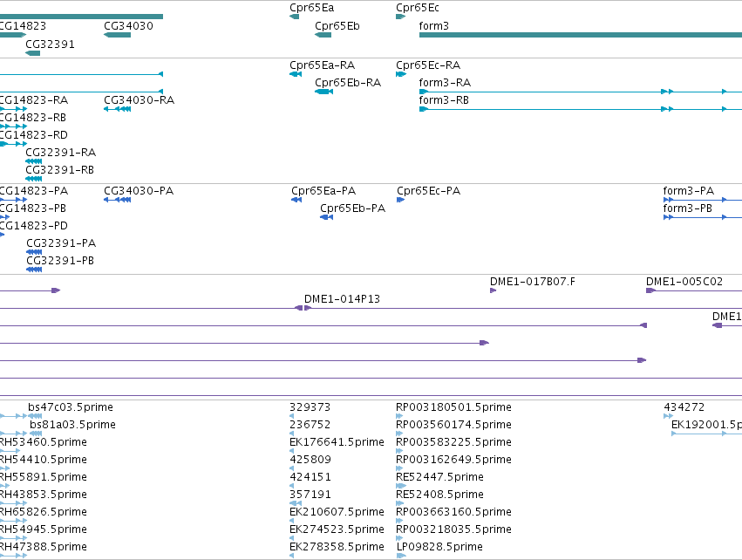Select transcript Cpr65Ea-RA label

point(323,65)
